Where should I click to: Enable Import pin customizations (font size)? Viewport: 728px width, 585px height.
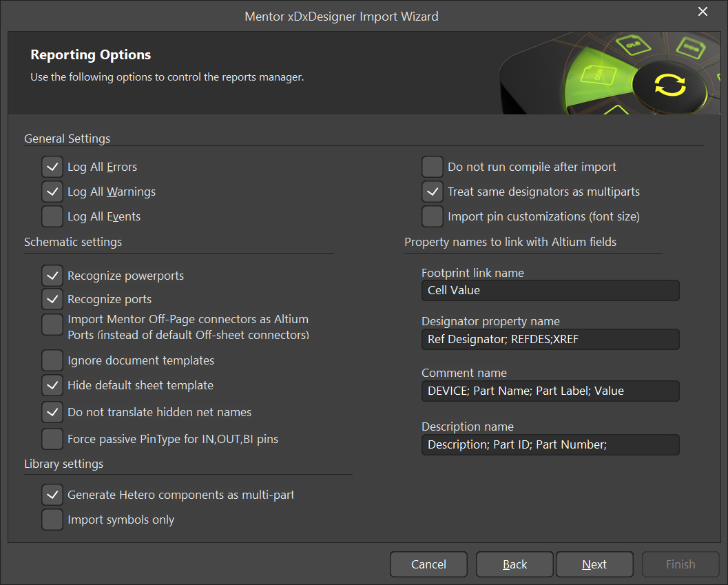point(433,216)
